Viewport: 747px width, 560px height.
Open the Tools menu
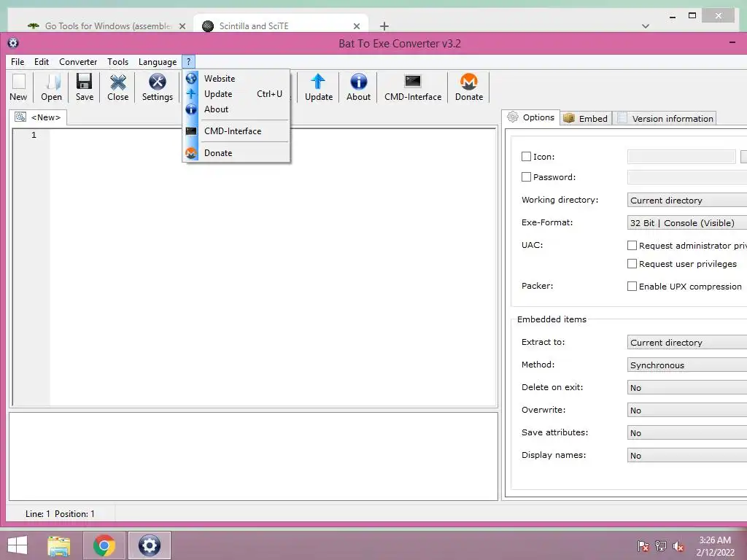pos(117,62)
